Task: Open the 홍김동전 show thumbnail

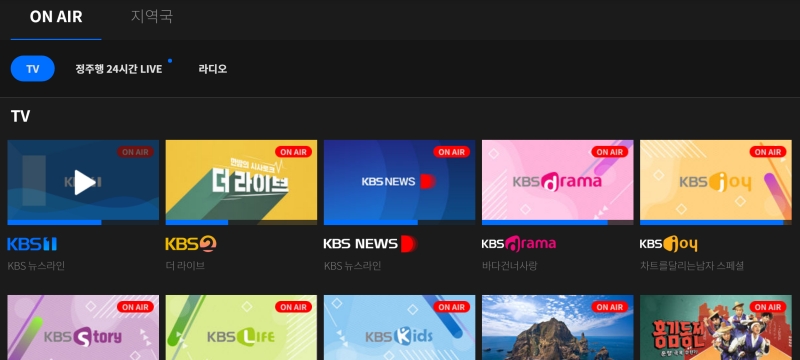Action: (x=716, y=327)
